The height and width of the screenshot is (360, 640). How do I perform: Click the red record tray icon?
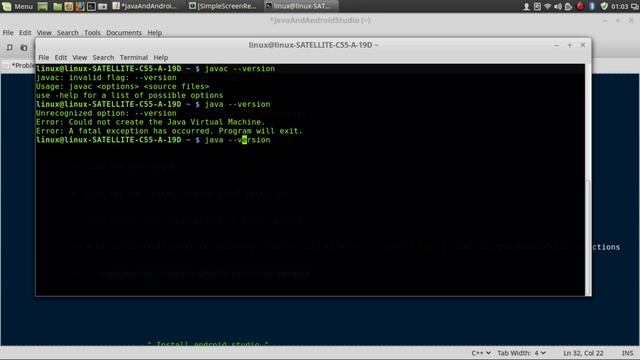[580, 6]
